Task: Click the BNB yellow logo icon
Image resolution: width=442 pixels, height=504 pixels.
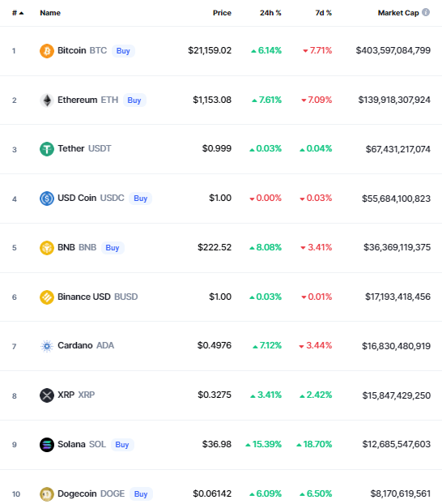Action: 47,248
